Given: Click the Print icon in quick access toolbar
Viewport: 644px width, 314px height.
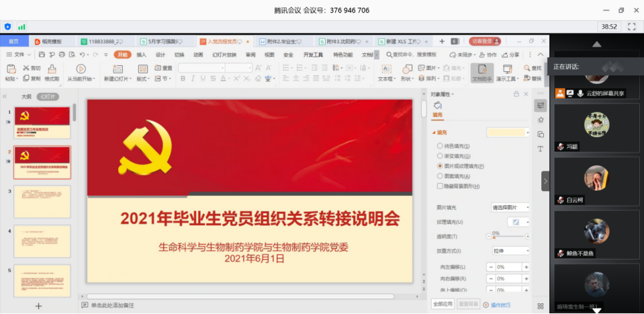Looking at the screenshot, I should click(62, 54).
